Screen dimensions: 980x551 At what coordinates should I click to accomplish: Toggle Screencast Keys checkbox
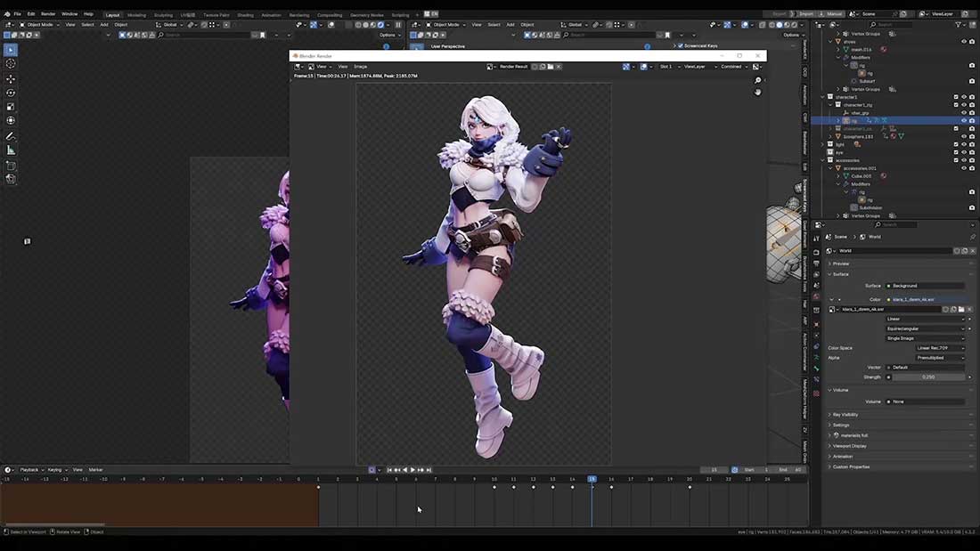pos(681,45)
